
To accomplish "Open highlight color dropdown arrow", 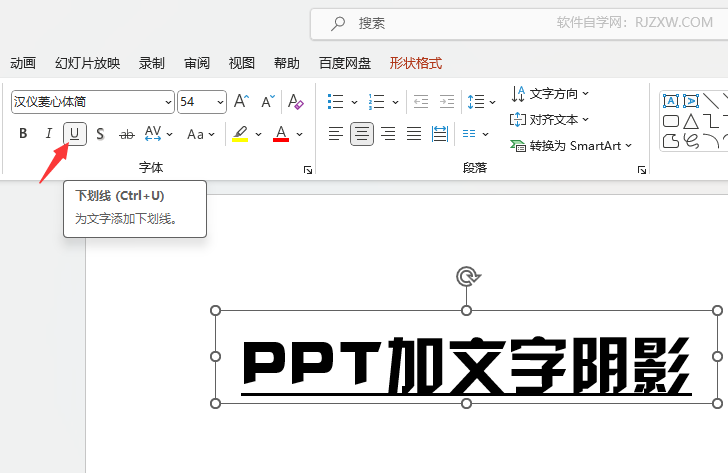I will coord(258,134).
